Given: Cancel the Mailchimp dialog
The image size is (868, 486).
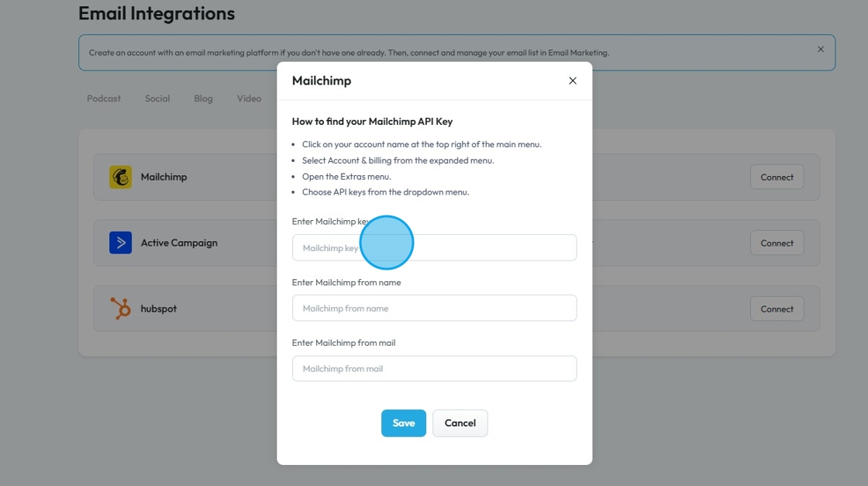Looking at the screenshot, I should point(460,423).
